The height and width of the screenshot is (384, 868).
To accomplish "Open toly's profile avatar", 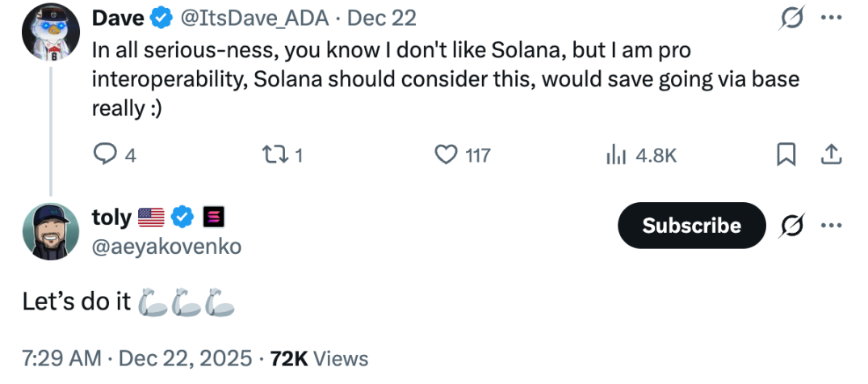I will pos(52,231).
